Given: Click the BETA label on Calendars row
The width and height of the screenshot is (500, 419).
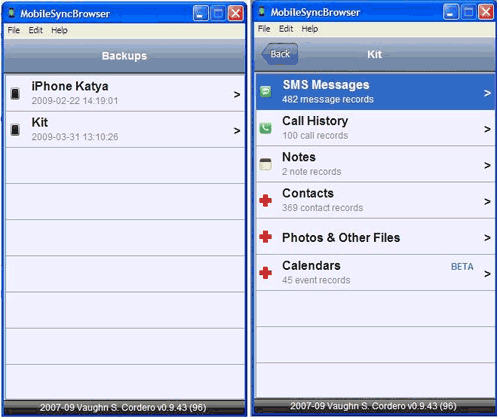Looking at the screenshot, I should 462,267.
